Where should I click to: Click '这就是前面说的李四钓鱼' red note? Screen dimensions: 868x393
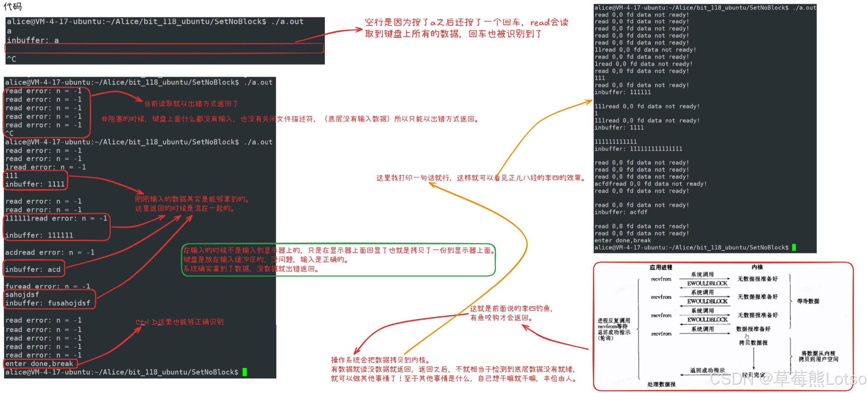[511, 308]
